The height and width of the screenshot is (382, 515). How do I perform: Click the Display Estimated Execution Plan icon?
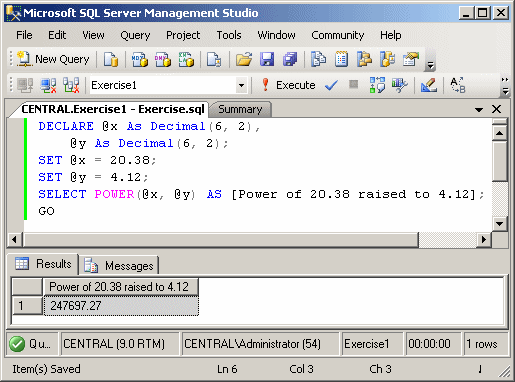coord(377,85)
